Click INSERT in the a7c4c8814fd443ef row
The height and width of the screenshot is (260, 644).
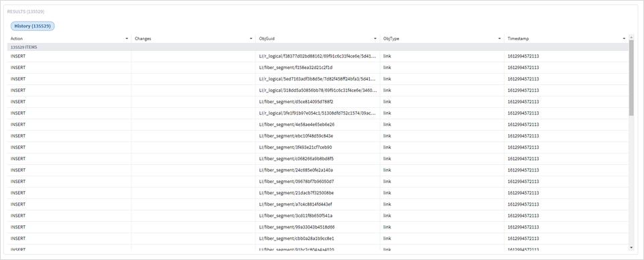point(18,204)
